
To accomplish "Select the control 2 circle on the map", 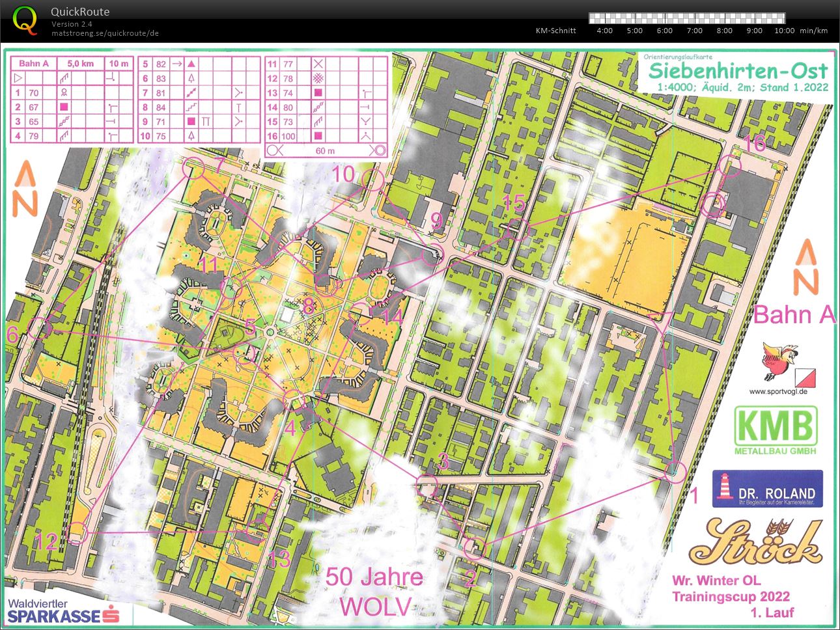I will point(476,549).
